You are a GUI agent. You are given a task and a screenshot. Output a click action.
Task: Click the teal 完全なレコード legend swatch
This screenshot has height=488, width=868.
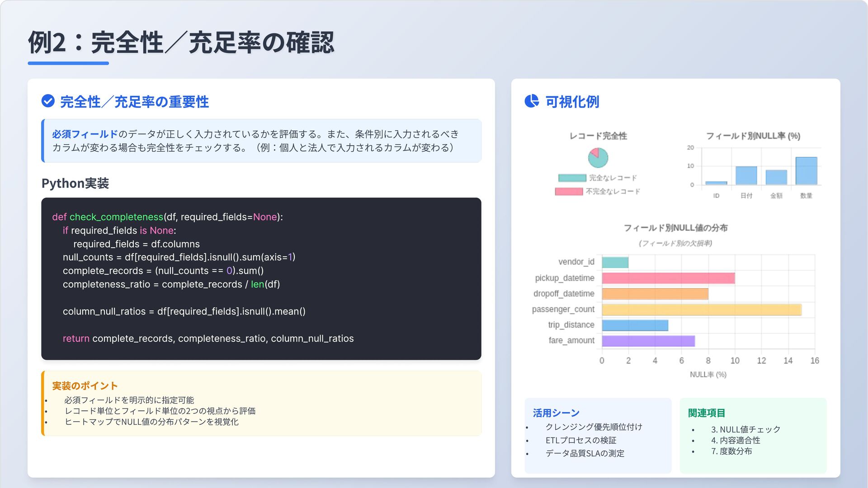tap(572, 178)
